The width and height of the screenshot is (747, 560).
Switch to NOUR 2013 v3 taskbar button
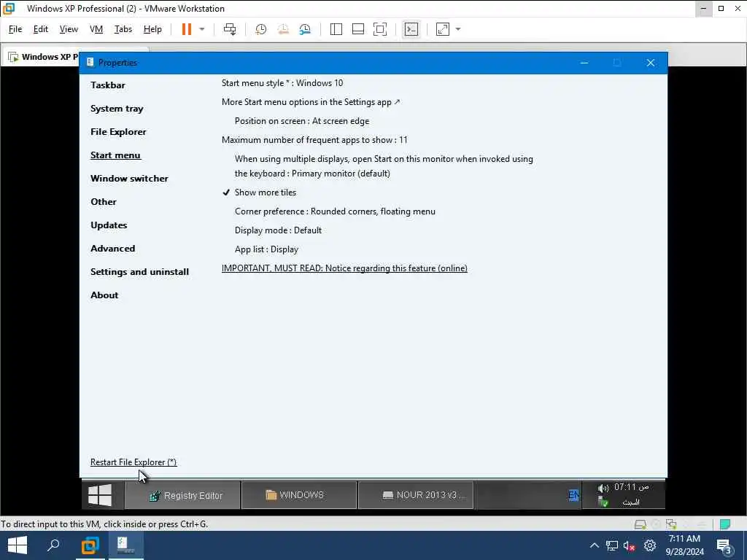click(416, 495)
